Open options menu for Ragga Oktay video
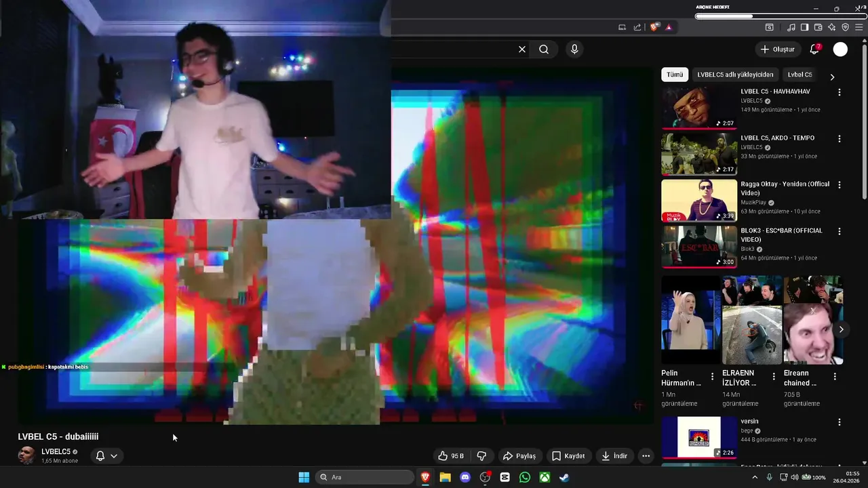The width and height of the screenshot is (868, 488). 840,185
